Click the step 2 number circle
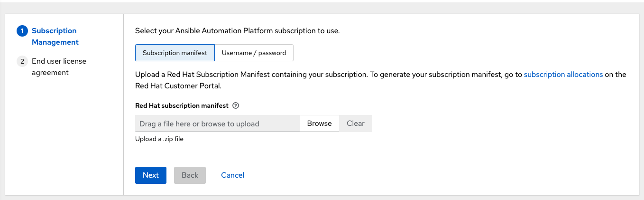Image resolution: width=644 pixels, height=200 pixels. (x=22, y=61)
